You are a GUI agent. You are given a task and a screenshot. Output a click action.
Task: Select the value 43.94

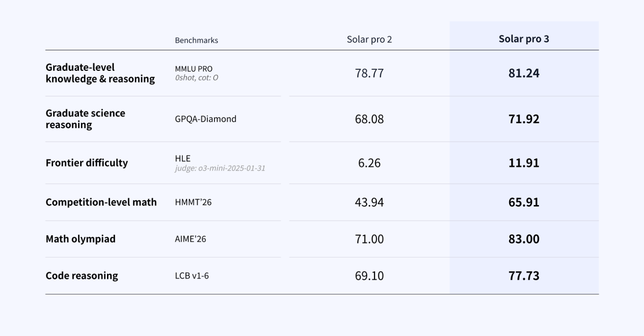369,202
